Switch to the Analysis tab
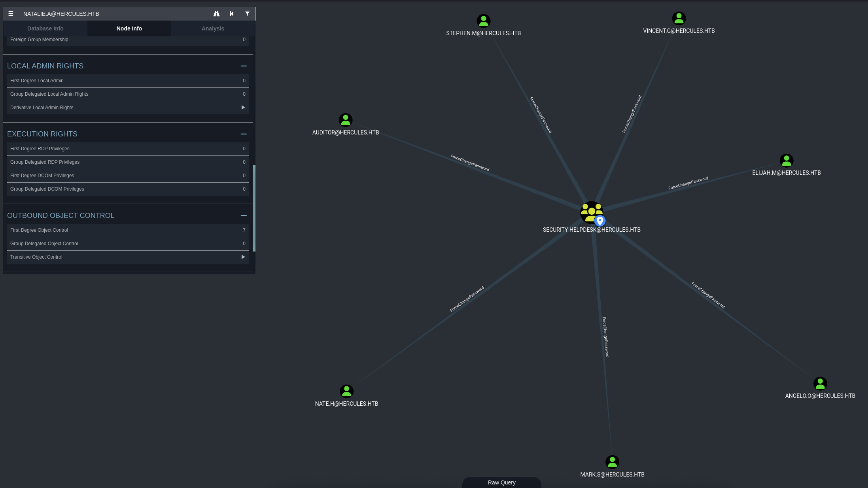 pyautogui.click(x=213, y=28)
